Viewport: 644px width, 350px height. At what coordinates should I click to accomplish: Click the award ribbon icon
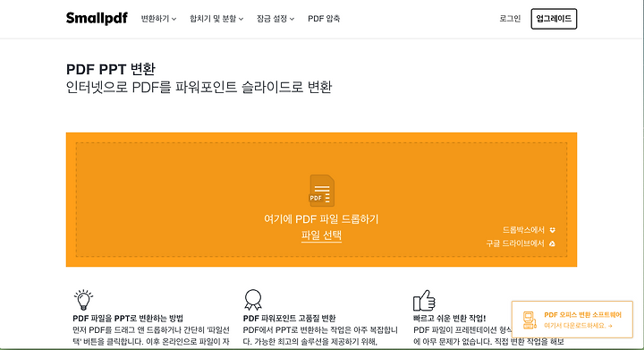click(x=253, y=300)
